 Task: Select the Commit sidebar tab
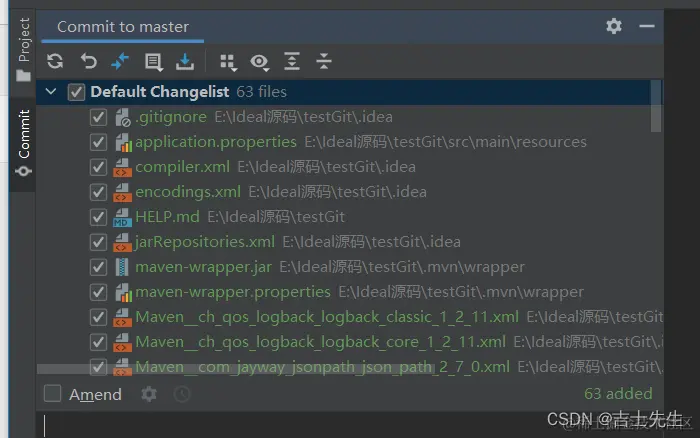tap(23, 143)
